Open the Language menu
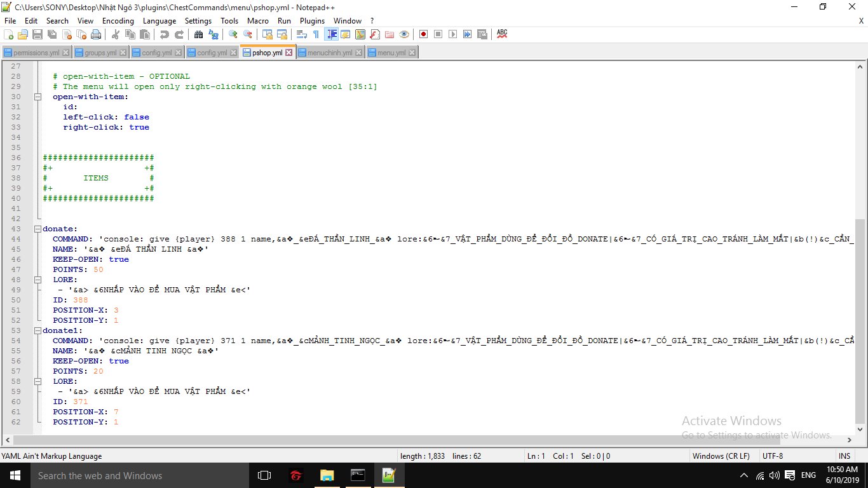Image resolution: width=868 pixels, height=488 pixels. [159, 21]
